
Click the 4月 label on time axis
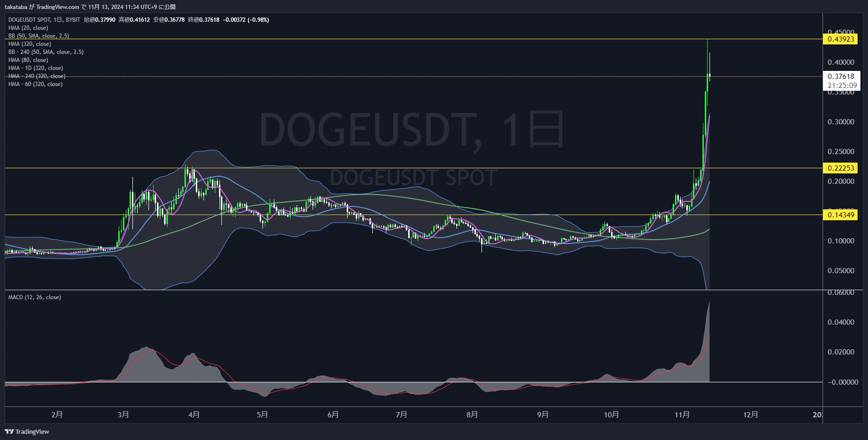click(x=193, y=414)
